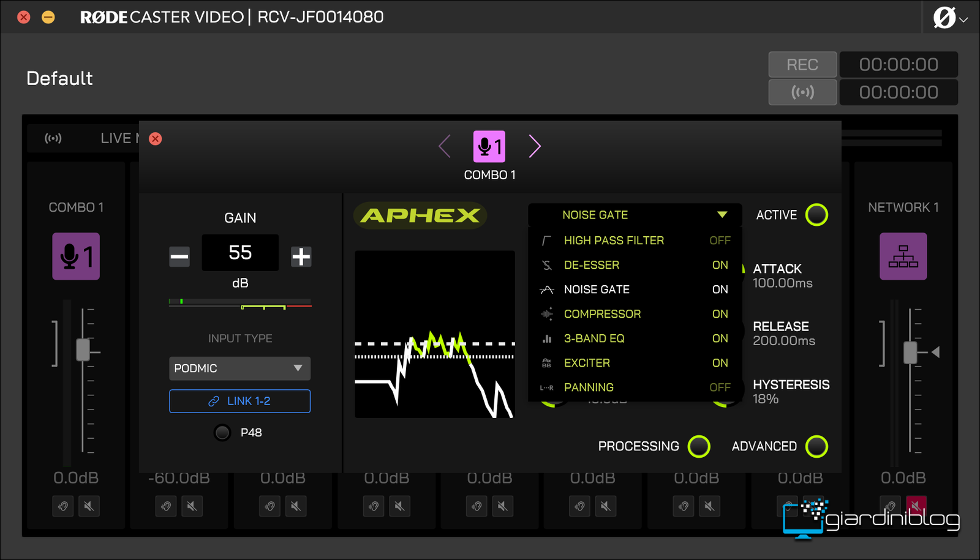Go to the previous channel with left arrow
This screenshot has height=560, width=980.
click(x=445, y=146)
